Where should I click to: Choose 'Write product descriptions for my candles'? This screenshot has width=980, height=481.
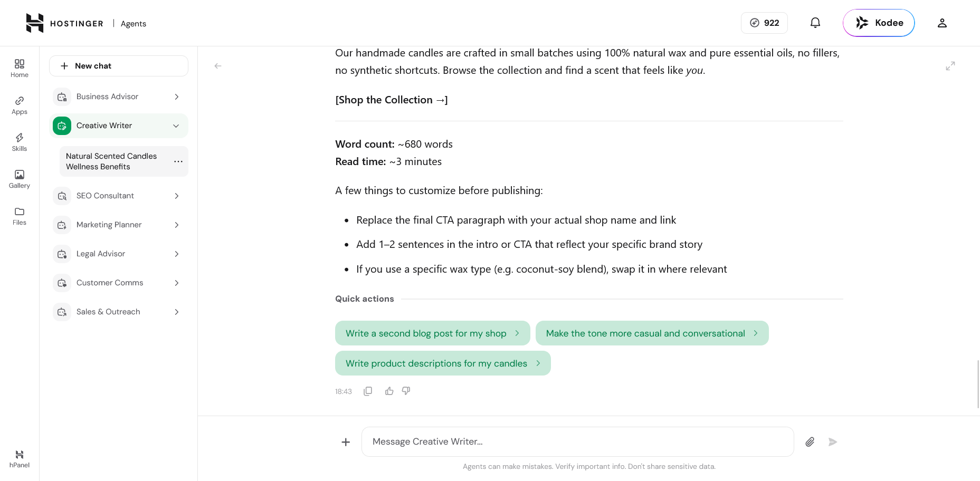tap(443, 363)
